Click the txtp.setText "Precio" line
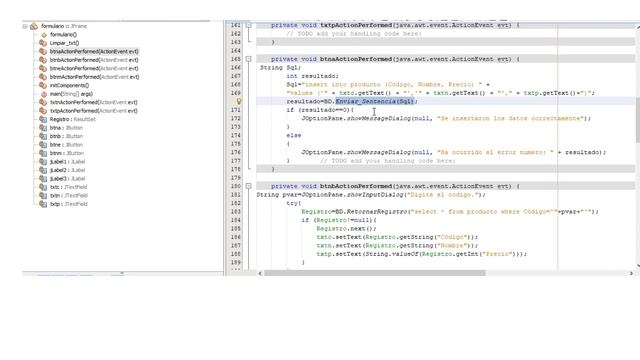This screenshot has width=640, height=360. [x=422, y=254]
